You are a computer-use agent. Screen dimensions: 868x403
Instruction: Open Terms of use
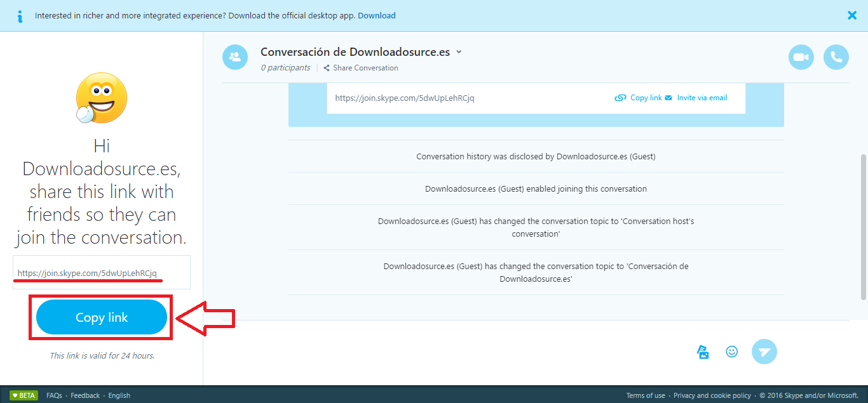coord(646,395)
